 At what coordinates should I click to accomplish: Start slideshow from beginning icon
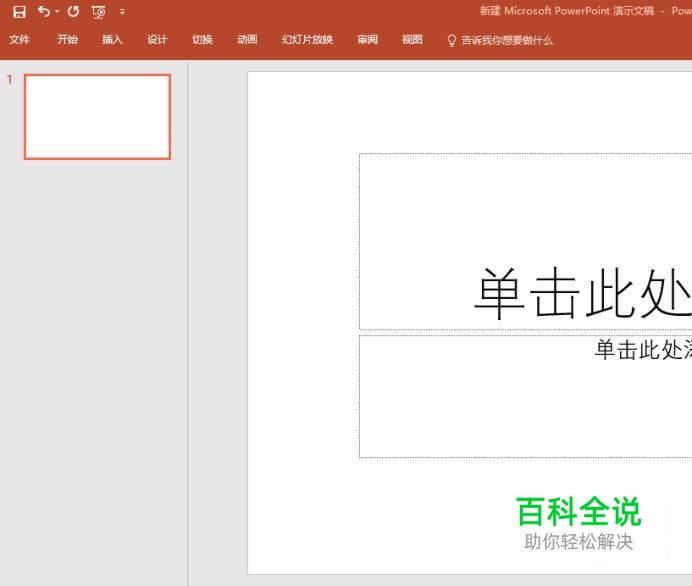point(98,12)
